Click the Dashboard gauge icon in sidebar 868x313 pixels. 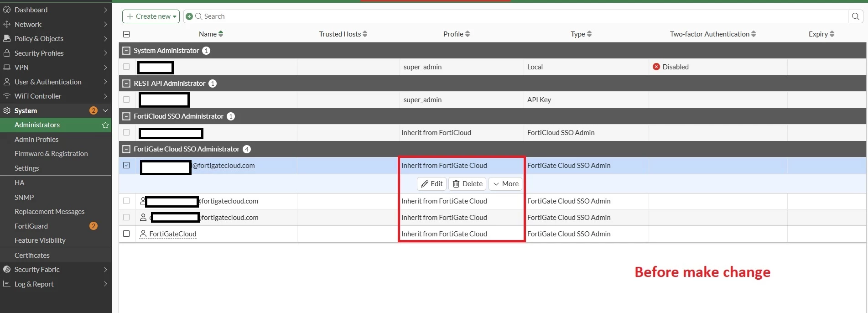7,10
